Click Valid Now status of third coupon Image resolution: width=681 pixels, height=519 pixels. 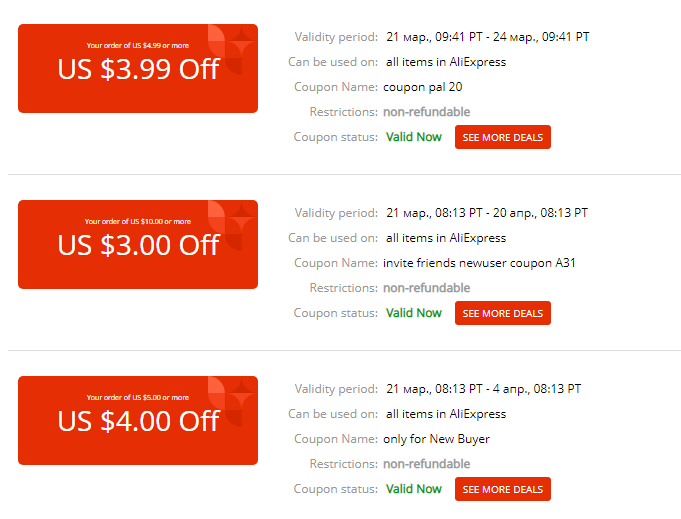pyautogui.click(x=413, y=489)
